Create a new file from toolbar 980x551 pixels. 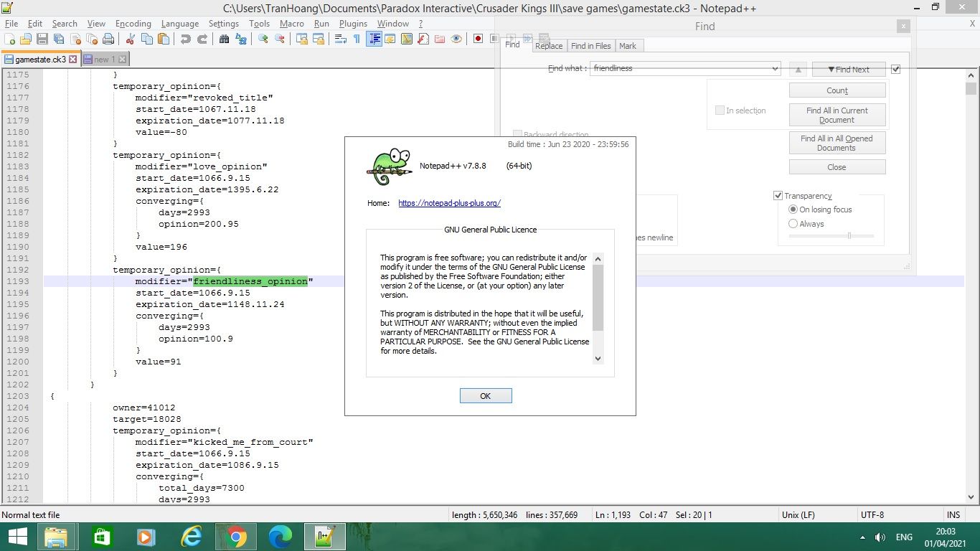(11, 39)
